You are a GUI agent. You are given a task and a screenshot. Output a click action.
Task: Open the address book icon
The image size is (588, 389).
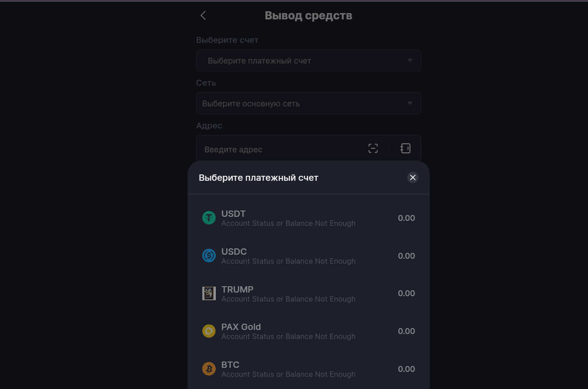[x=406, y=148]
